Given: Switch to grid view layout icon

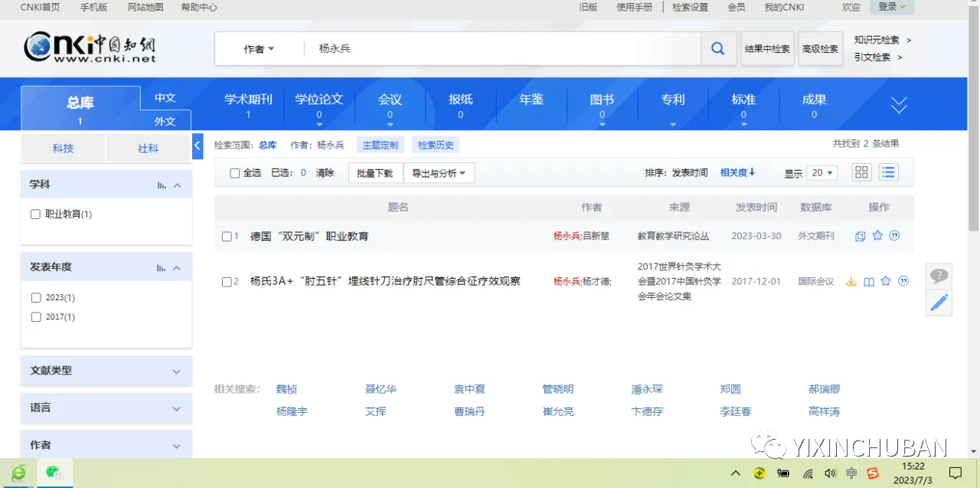Looking at the screenshot, I should point(862,172).
